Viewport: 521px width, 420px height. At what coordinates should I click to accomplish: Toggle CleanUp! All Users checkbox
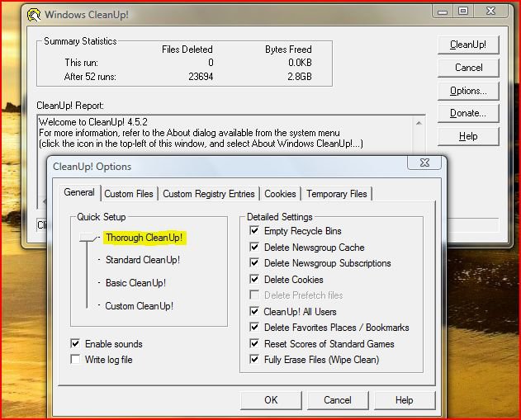click(x=254, y=311)
